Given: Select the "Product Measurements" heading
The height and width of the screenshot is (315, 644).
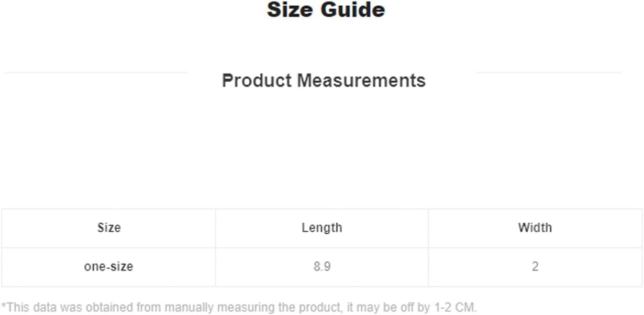Looking at the screenshot, I should (x=324, y=81).
